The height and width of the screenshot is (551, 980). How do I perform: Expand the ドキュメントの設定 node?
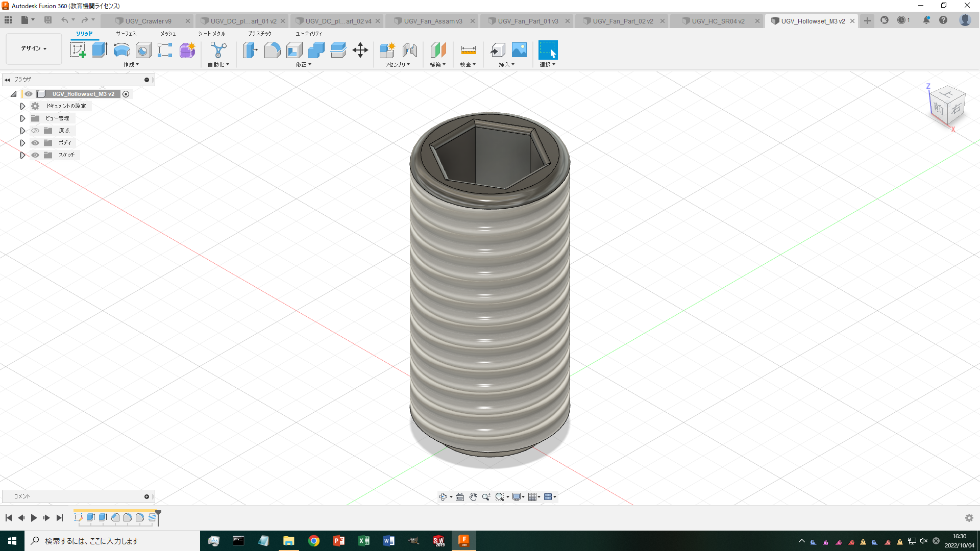click(x=22, y=106)
